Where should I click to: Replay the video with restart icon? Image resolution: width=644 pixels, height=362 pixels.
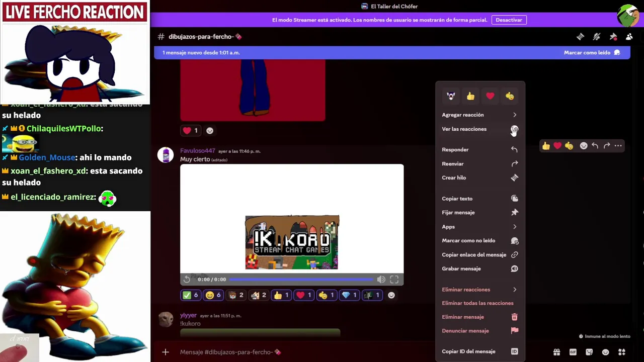187,280
